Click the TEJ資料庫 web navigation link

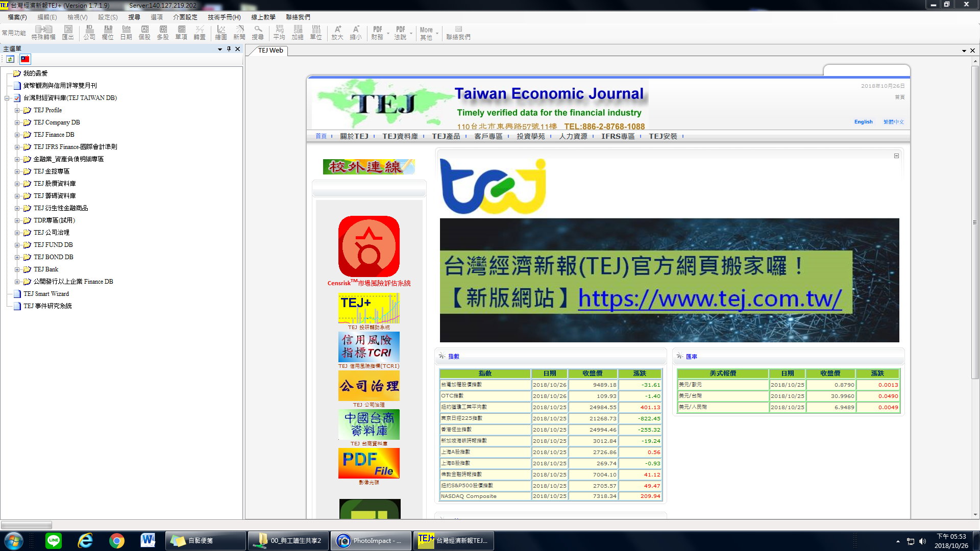(400, 136)
